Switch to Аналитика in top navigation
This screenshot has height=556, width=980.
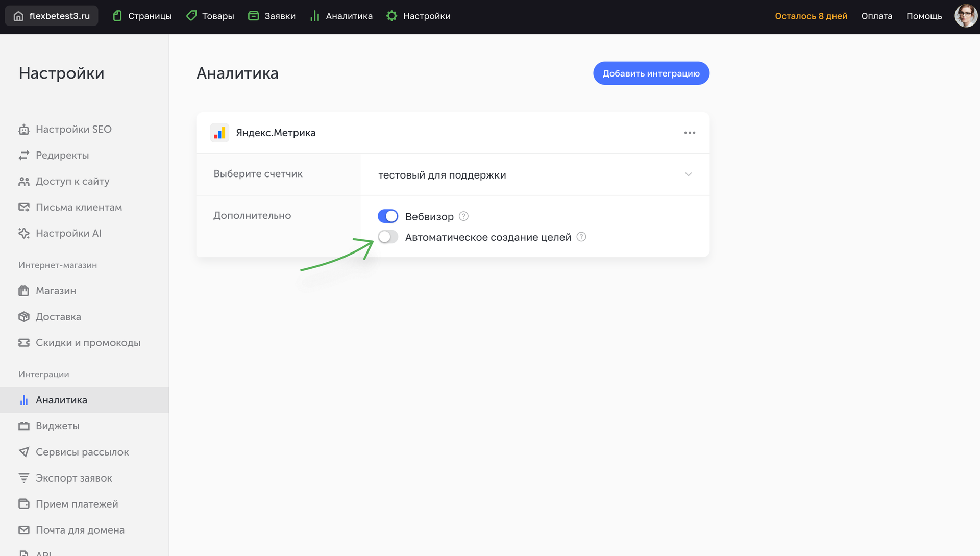340,16
